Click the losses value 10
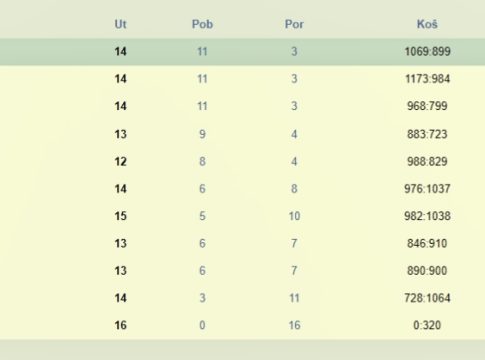485x360 pixels. pos(294,216)
